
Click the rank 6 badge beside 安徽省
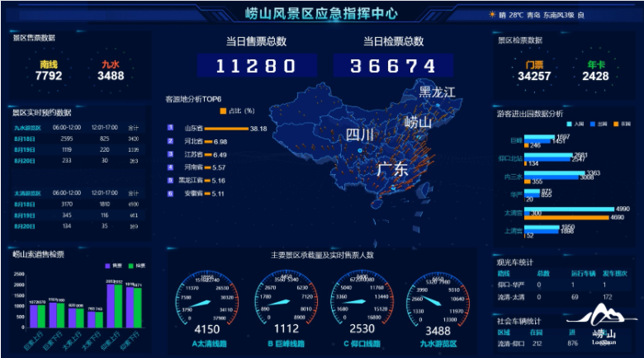[170, 193]
